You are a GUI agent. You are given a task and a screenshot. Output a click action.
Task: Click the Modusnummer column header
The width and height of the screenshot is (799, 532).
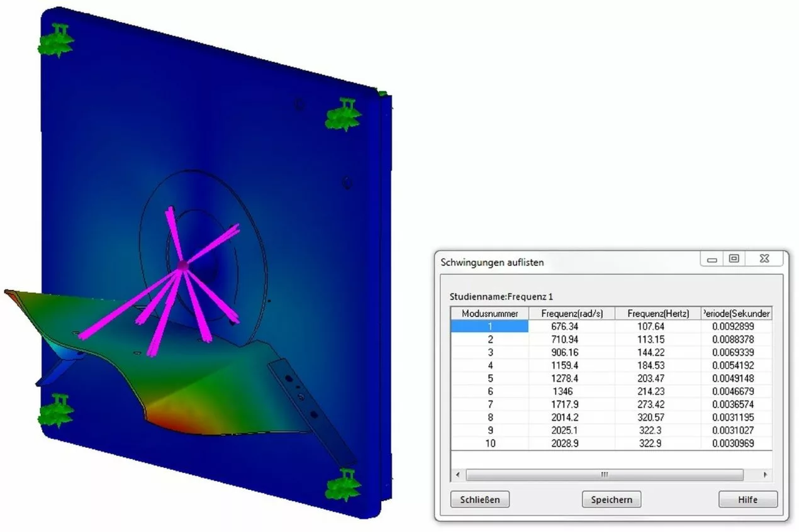(x=489, y=313)
